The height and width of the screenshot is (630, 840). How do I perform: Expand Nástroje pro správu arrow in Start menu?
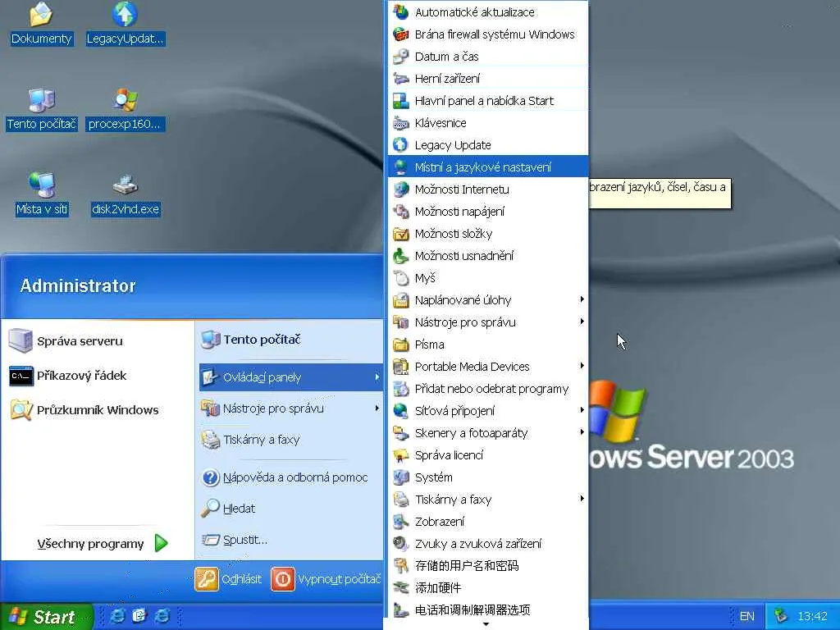coord(377,409)
